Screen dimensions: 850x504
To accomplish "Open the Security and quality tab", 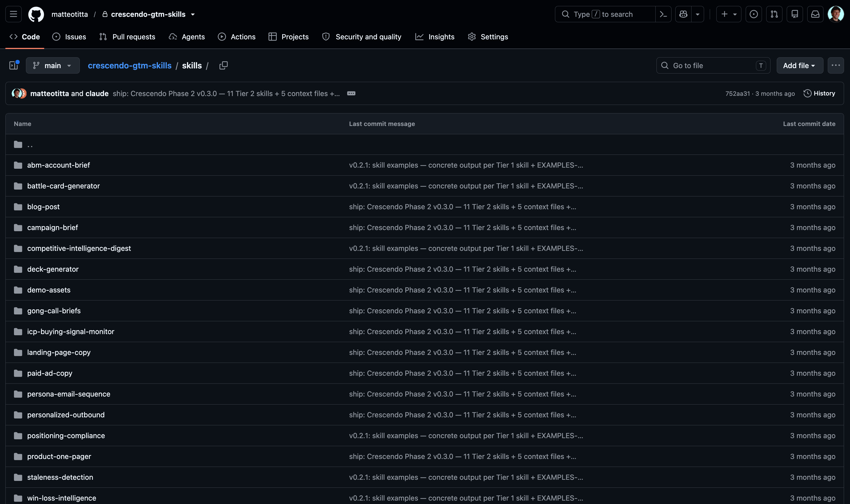I will pyautogui.click(x=362, y=37).
